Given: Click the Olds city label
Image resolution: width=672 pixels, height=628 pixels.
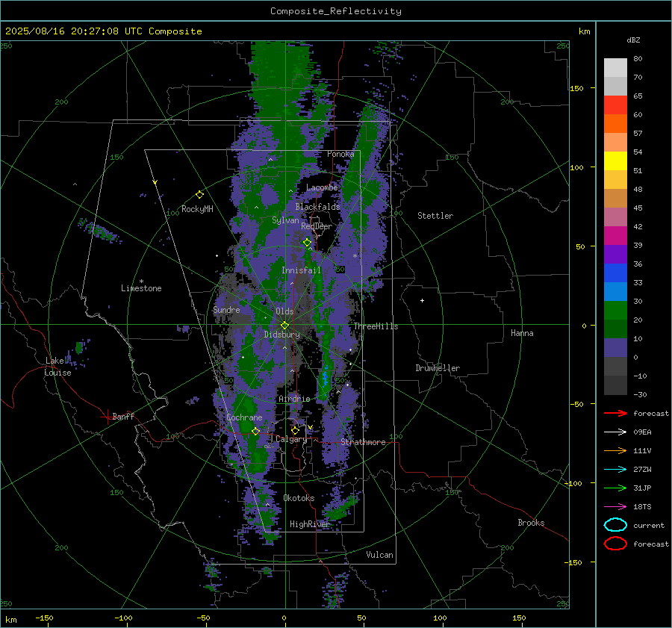Looking at the screenshot, I should 284,311.
